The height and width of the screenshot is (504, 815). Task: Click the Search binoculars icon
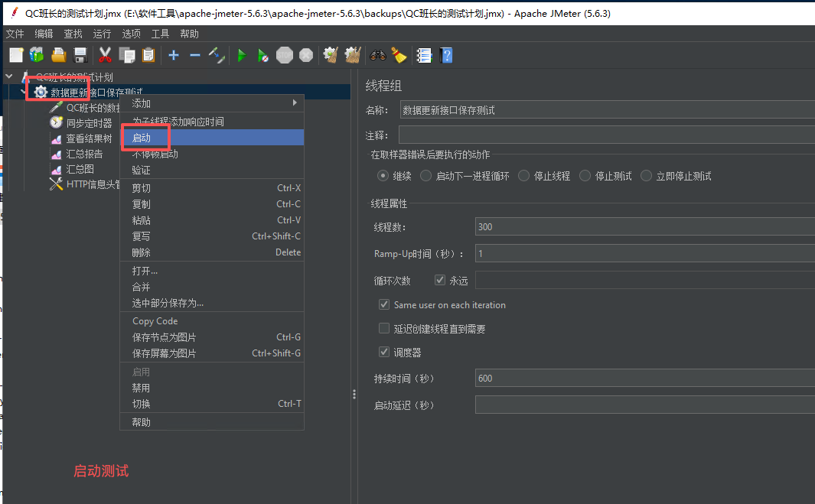(x=378, y=55)
